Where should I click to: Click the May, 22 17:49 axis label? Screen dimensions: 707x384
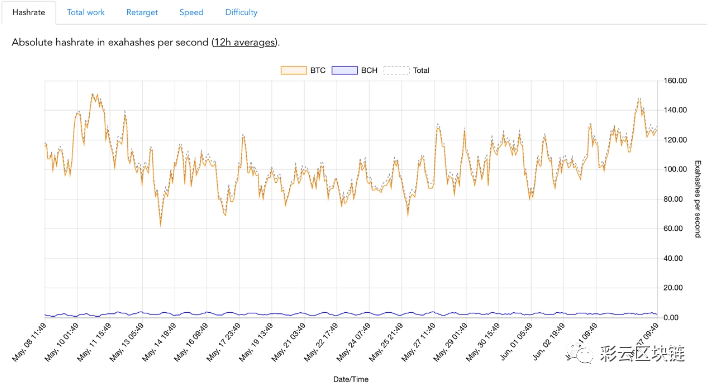pos(321,343)
